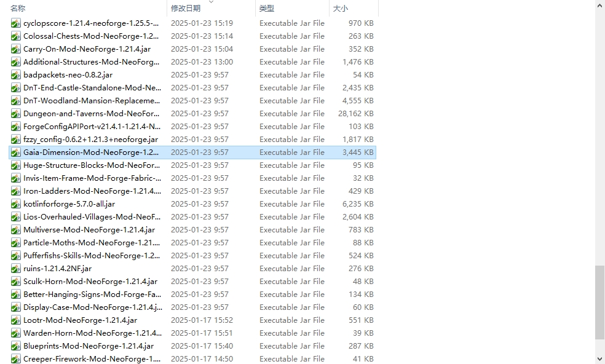
Task: Click the jar icon of Gaia-Dimension-Mod-NeoForge
Action: pyautogui.click(x=15, y=152)
